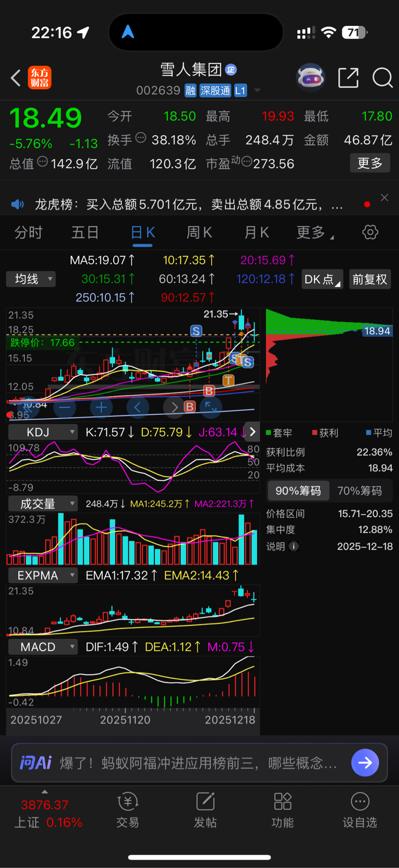The image size is (399, 868).
Task: Tap the 融 margin trading badge
Action: pyautogui.click(x=190, y=90)
